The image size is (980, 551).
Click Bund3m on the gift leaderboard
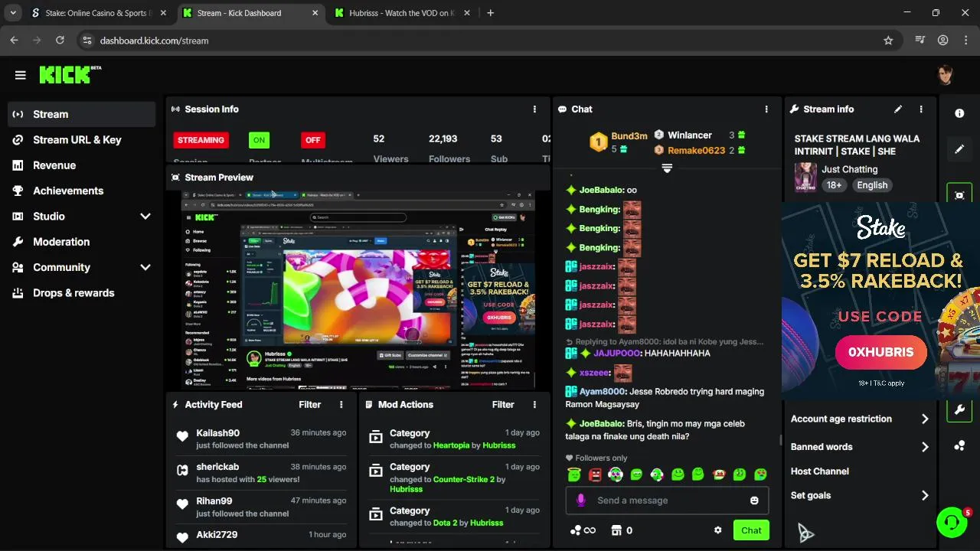(x=629, y=136)
